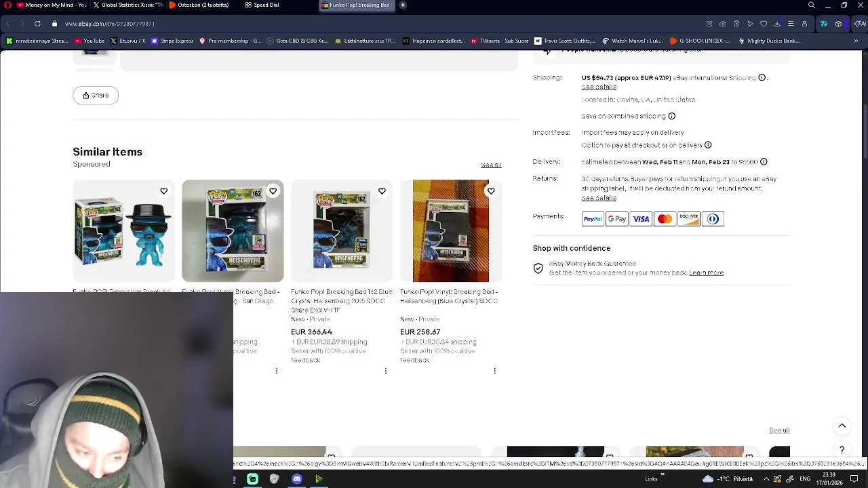Open second Heisenberg boxed Funko thumbnail

[x=233, y=231]
